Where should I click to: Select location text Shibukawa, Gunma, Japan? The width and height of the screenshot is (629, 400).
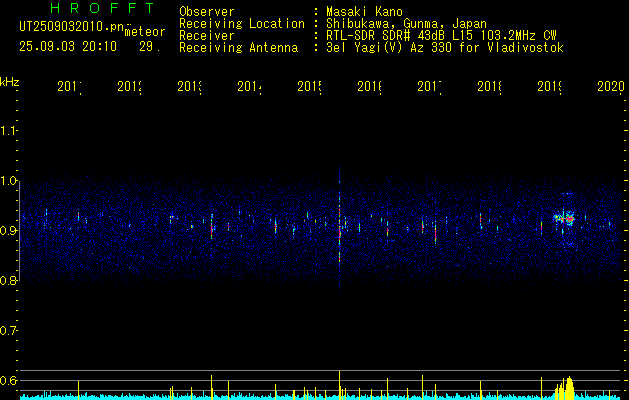pyautogui.click(x=406, y=24)
